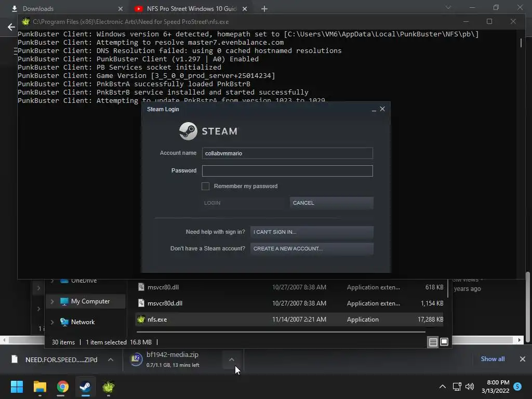This screenshot has width=532, height=399.
Task: Open File Explorer from taskbar
Action: tap(39, 387)
